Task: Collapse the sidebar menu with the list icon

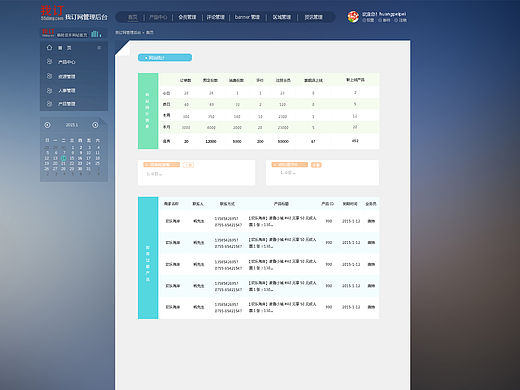Action: [x=99, y=48]
